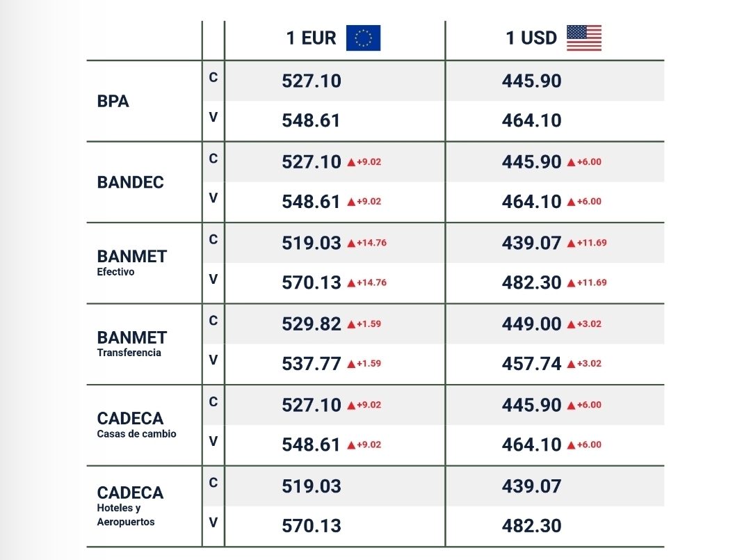The width and height of the screenshot is (751, 560).
Task: Click the European Union flag icon
Action: click(x=363, y=38)
